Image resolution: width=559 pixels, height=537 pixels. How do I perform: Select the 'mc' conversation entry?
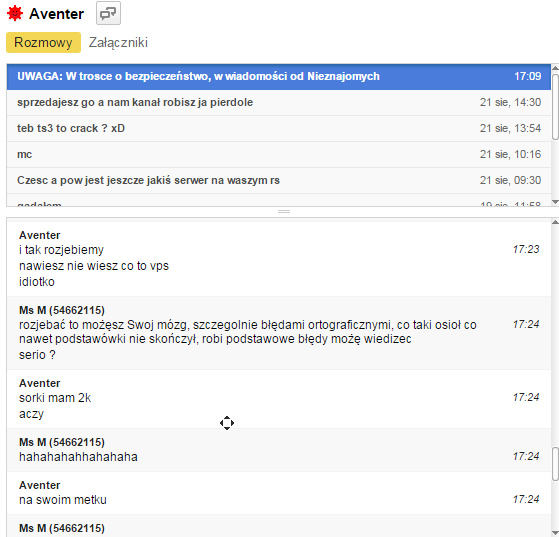pos(279,154)
